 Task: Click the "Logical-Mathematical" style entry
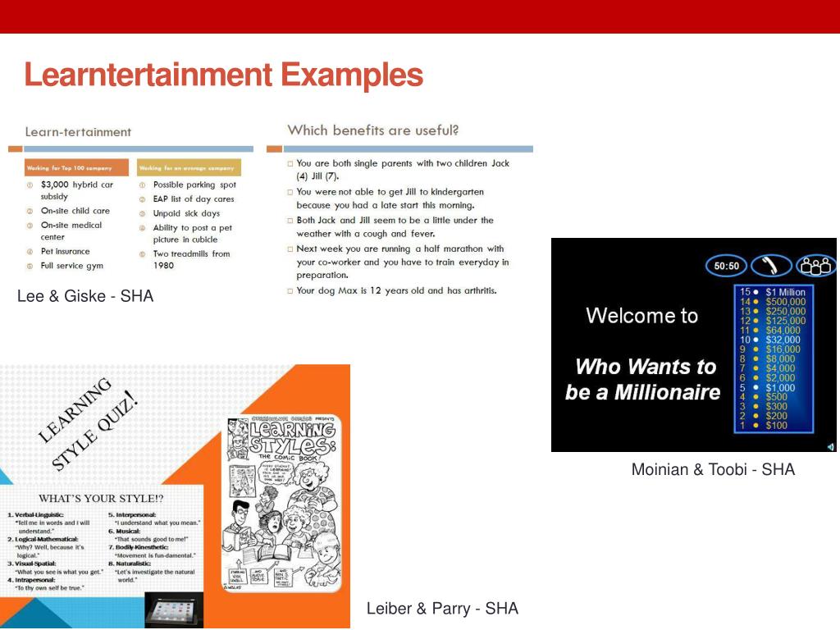pyautogui.click(x=46, y=547)
